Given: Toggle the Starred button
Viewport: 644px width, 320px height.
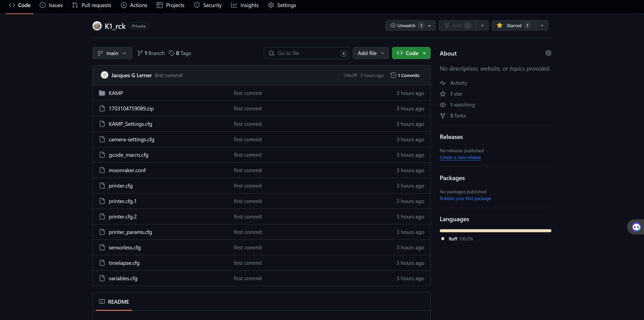Looking at the screenshot, I should (514, 26).
